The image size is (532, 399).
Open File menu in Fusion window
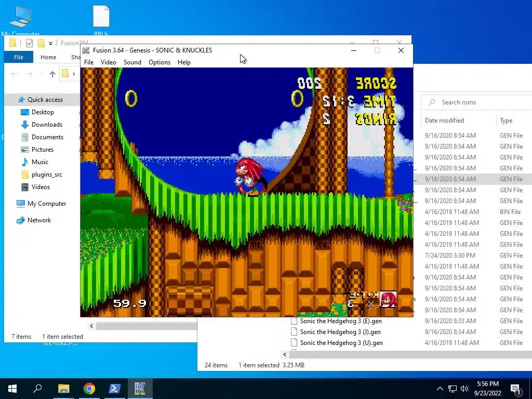click(x=89, y=62)
